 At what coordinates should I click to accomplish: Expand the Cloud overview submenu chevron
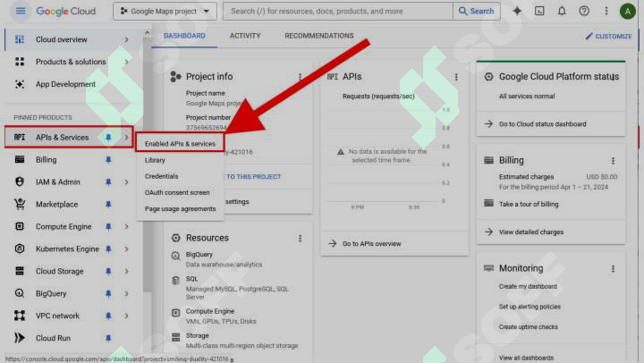pos(126,39)
